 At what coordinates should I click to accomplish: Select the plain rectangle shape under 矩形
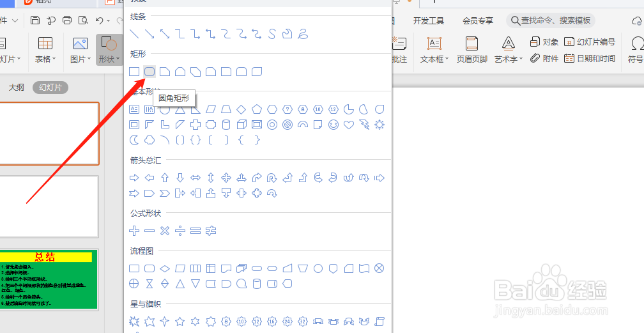tap(134, 72)
